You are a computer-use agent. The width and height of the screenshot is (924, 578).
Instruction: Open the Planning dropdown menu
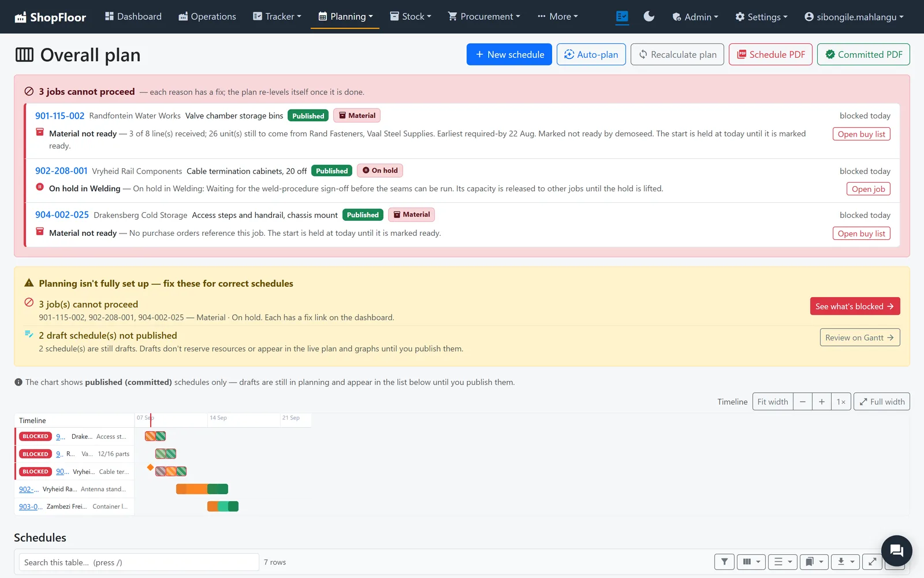click(345, 17)
